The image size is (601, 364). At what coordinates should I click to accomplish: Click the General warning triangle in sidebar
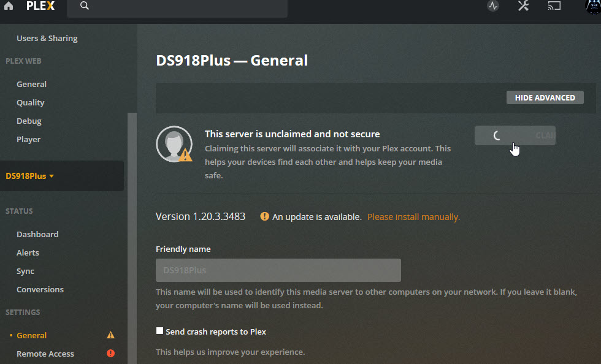111,335
